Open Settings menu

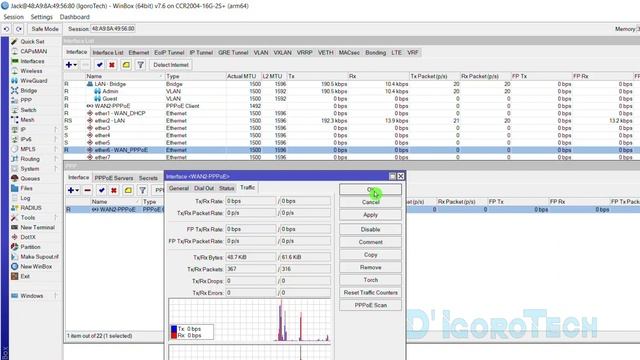42,17
